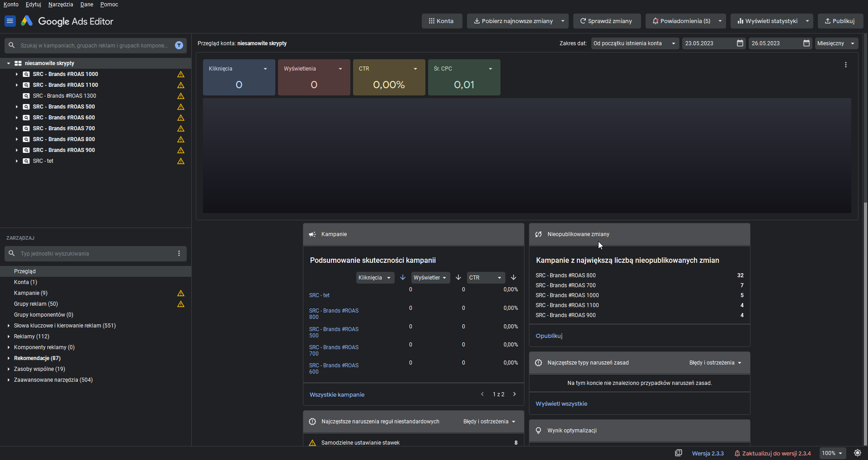Open the overview chart three-dot options menu
Screen dimensions: 868x460
pyautogui.click(x=846, y=65)
